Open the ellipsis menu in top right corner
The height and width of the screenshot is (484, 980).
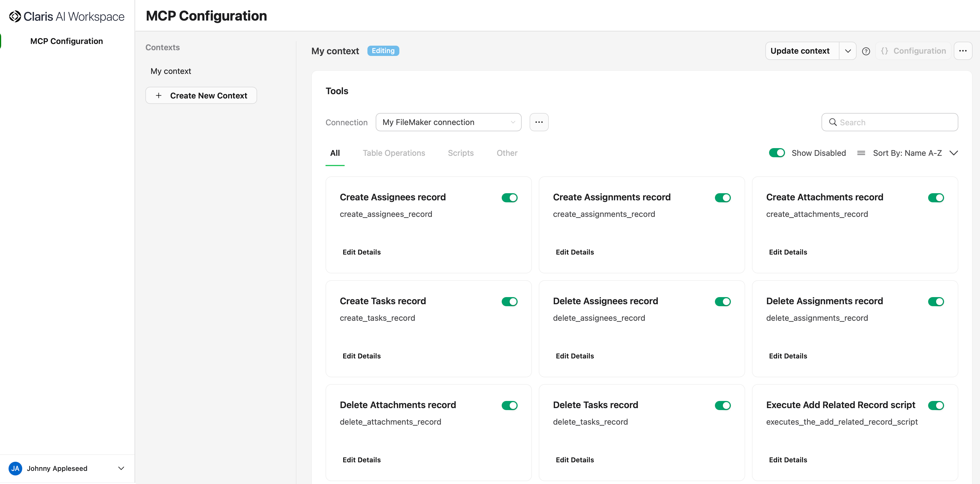click(963, 51)
